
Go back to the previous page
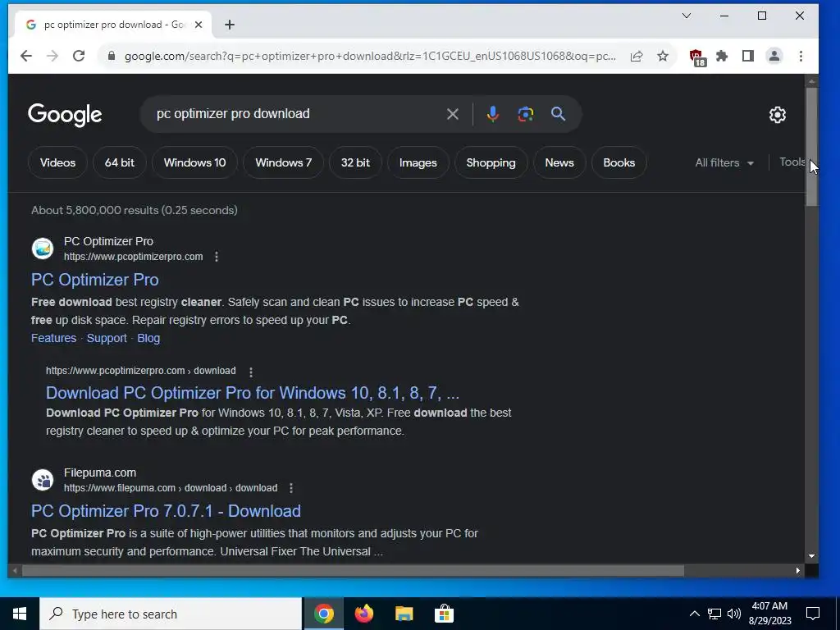(x=25, y=56)
